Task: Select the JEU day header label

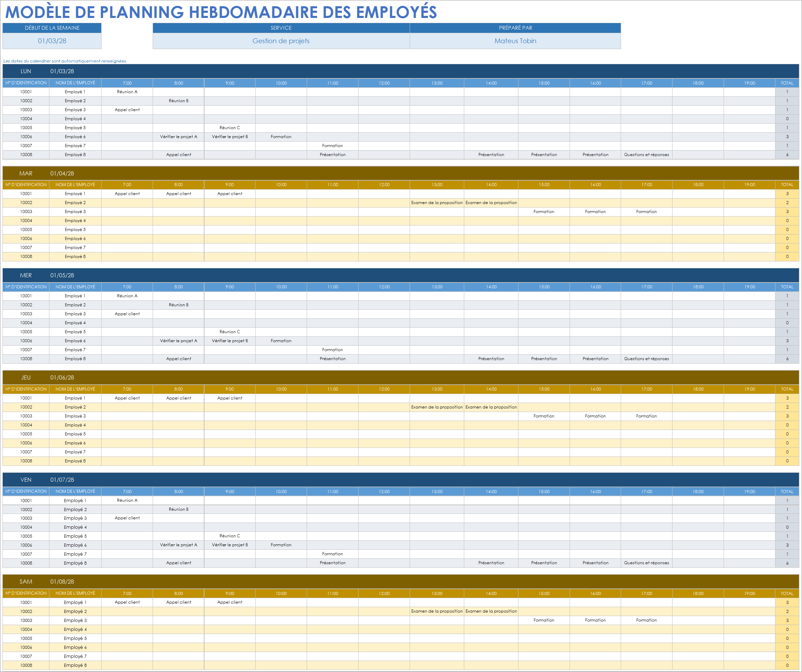Action: pos(26,378)
